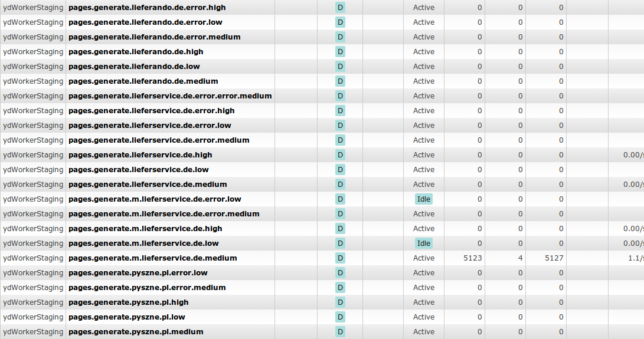644x339 pixels.
Task: Click Idle status of m.lieferservice.de.error.low
Action: point(424,199)
